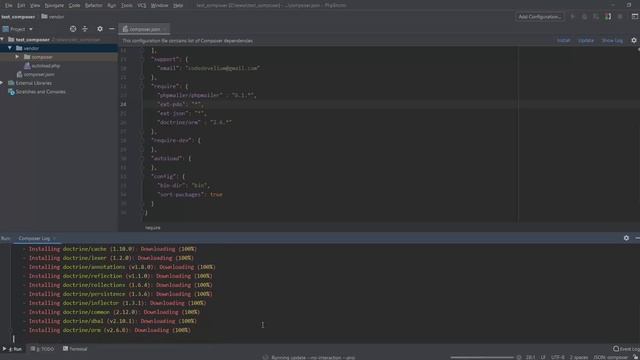Screen dimensions: 640x360
Task: Click the Run toolbar icon
Action: [x=572, y=17]
